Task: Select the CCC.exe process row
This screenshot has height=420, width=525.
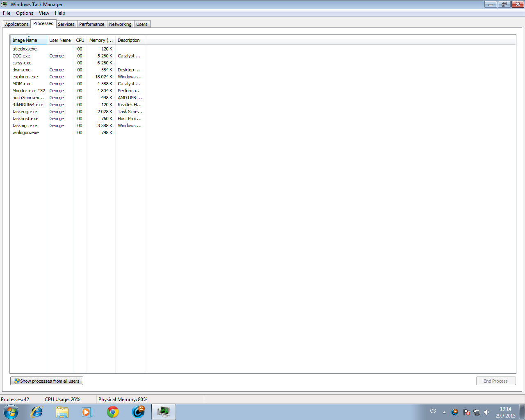Action: 78,56
